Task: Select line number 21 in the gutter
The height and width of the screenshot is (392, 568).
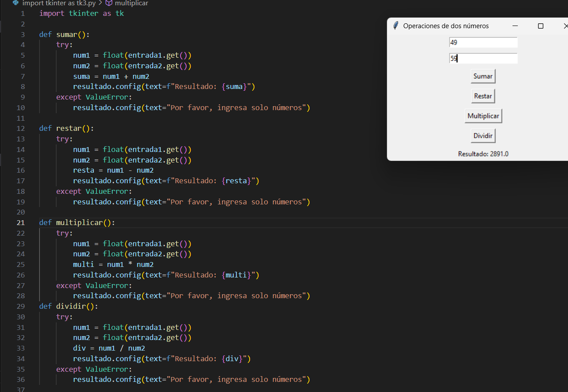Action: click(x=21, y=223)
